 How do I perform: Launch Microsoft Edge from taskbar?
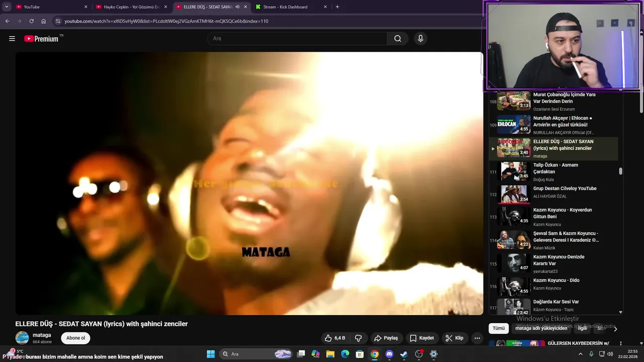(345, 354)
